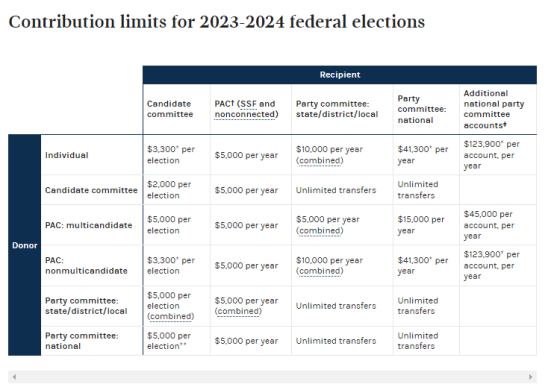The width and height of the screenshot is (554, 385).
Task: Click '(combined)' in Individual state/district/local cell
Action: coord(320,161)
